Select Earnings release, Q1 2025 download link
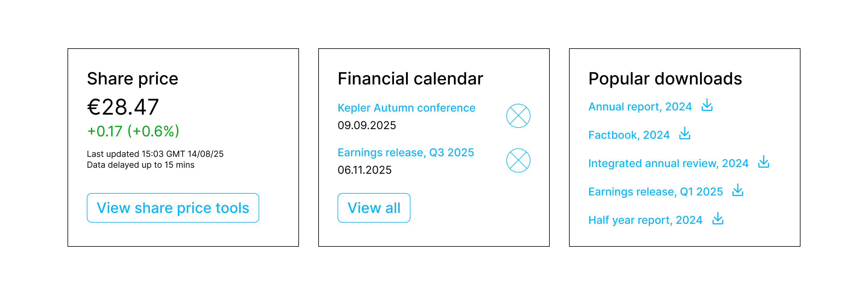This screenshot has width=868, height=295. click(x=656, y=192)
